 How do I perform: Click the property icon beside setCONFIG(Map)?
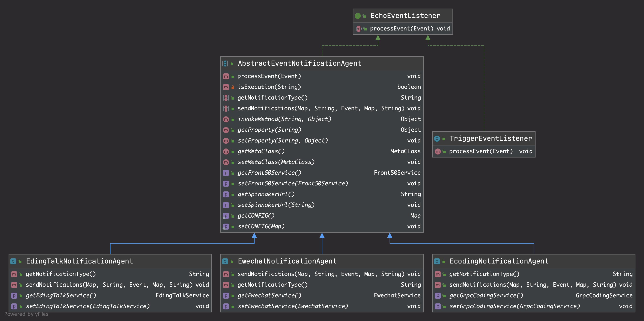pyautogui.click(x=226, y=227)
